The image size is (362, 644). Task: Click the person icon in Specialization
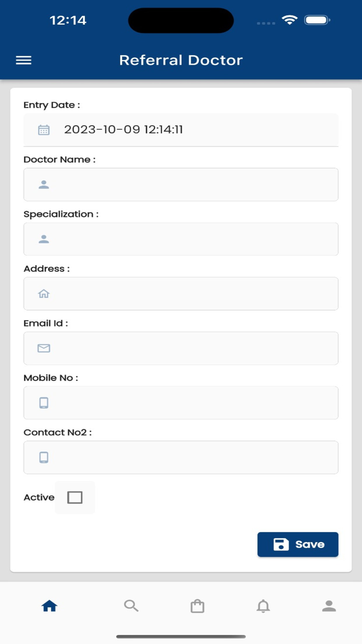[44, 239]
